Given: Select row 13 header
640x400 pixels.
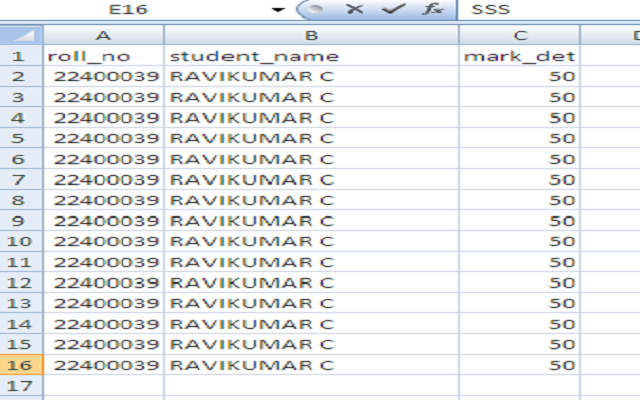Looking at the screenshot, I should click(x=21, y=303).
